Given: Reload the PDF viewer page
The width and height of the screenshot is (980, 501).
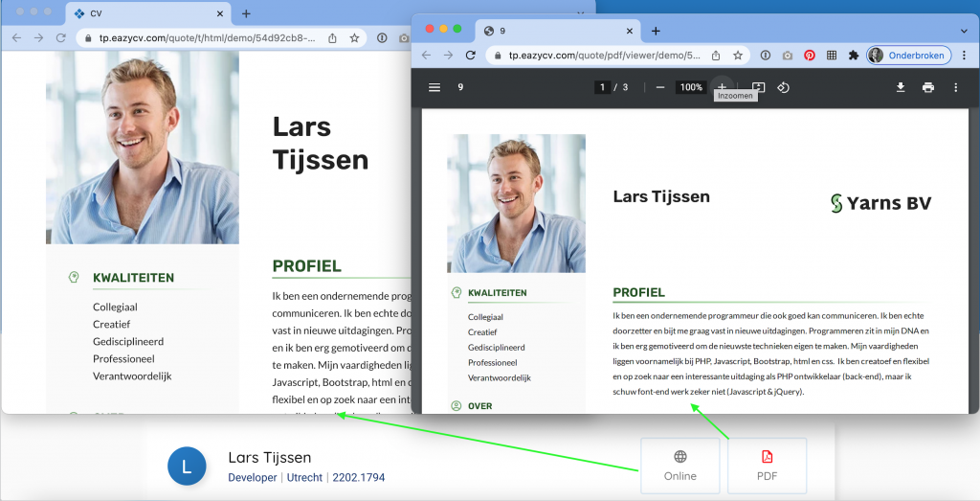Looking at the screenshot, I should tap(471, 56).
